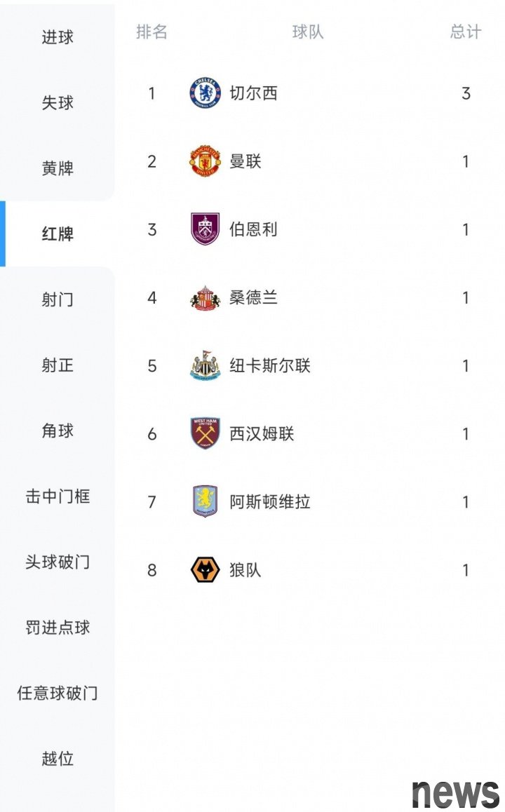Open the 纽卡斯尔联 team link
505x812 pixels.
pyautogui.click(x=270, y=365)
